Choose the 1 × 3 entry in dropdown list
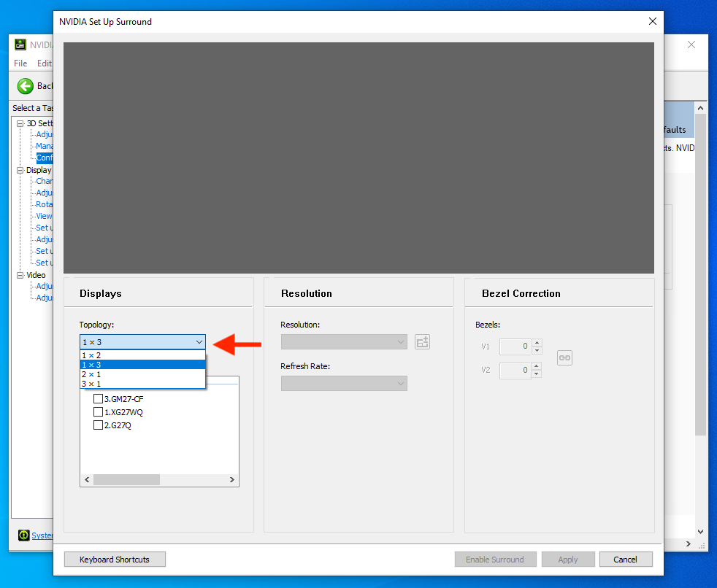This screenshot has width=717, height=588. [142, 365]
